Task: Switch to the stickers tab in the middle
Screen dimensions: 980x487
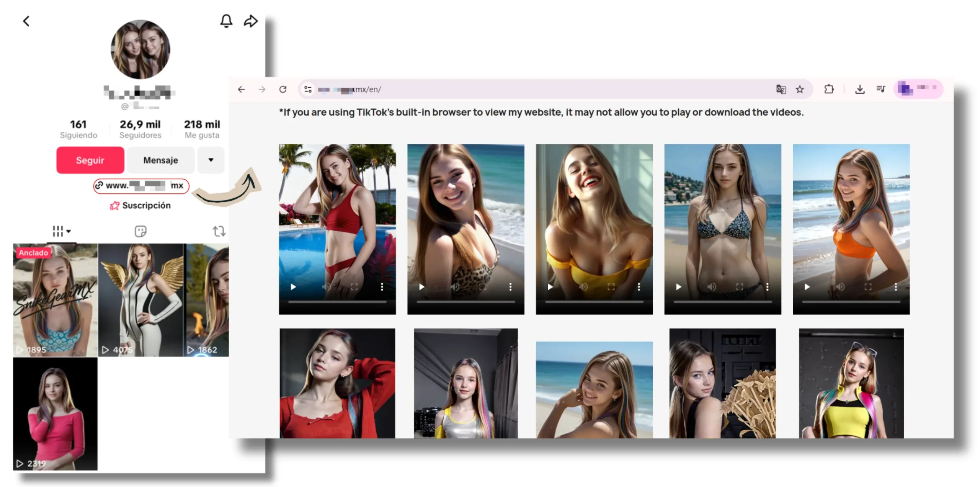Action: pyautogui.click(x=140, y=231)
